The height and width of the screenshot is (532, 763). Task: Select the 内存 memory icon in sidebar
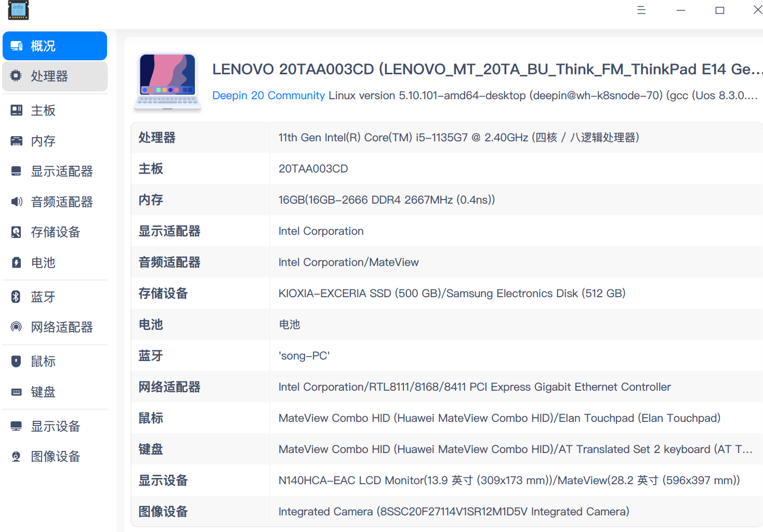[x=17, y=141]
